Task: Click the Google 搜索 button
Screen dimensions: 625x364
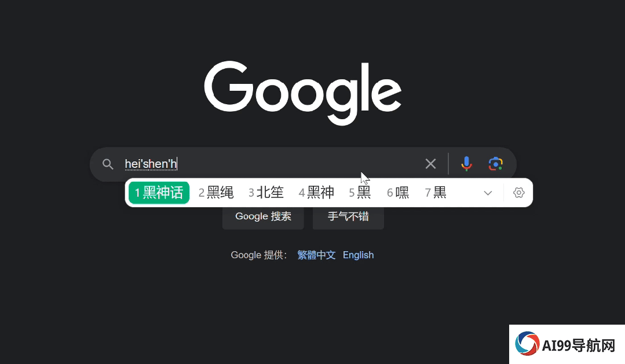Action: coord(263,216)
